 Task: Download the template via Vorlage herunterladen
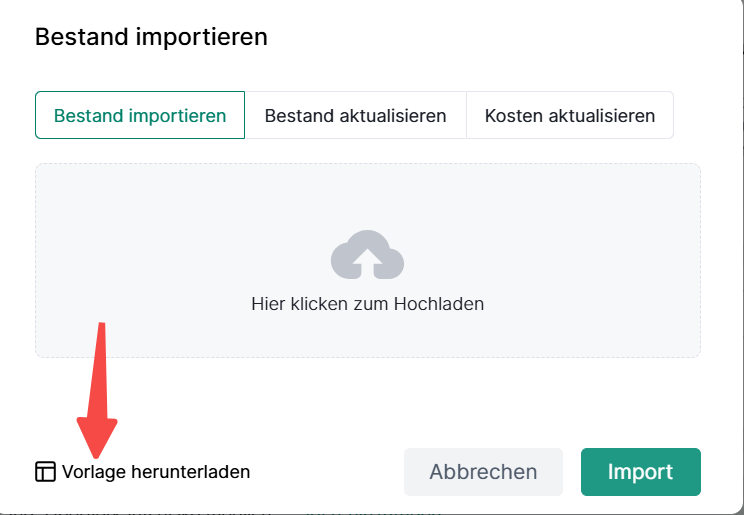coord(155,472)
